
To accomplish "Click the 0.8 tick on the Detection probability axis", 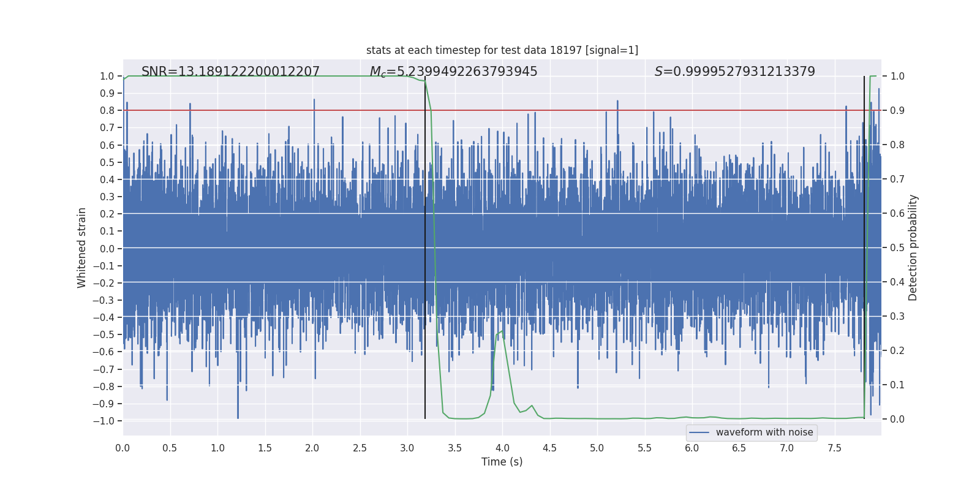I will [x=897, y=145].
